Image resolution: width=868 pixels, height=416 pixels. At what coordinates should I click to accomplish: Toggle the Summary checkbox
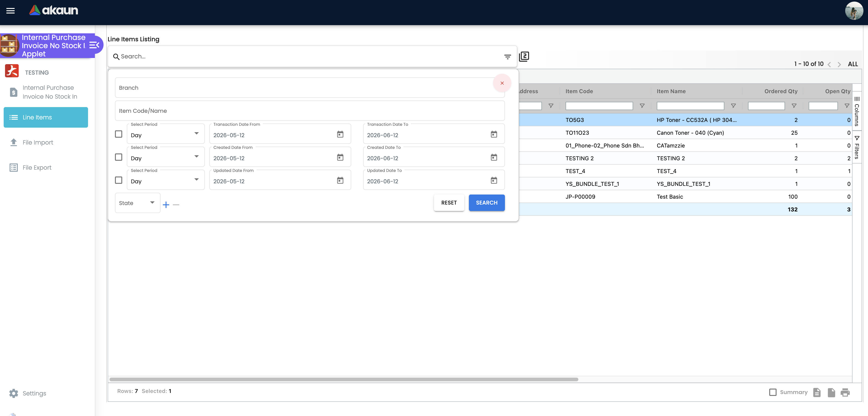(x=773, y=392)
